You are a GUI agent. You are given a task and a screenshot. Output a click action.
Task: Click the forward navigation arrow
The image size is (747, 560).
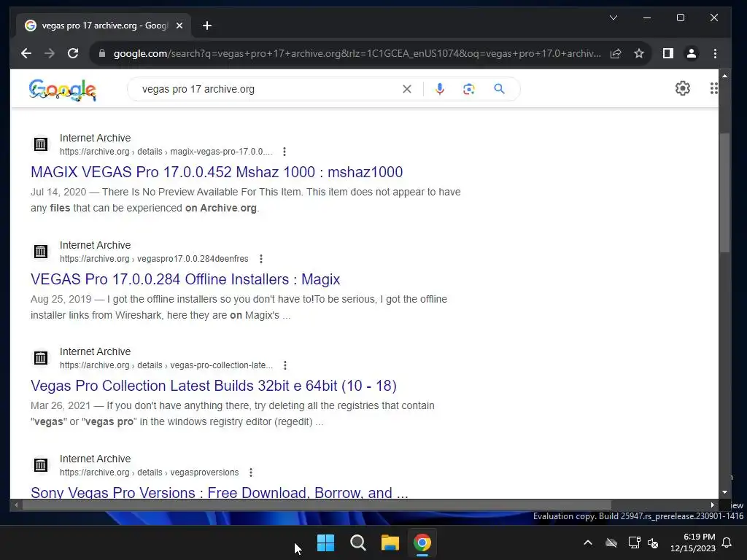pos(50,53)
